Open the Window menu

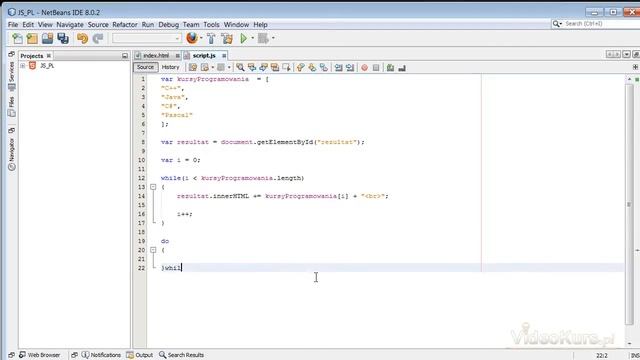click(x=236, y=24)
